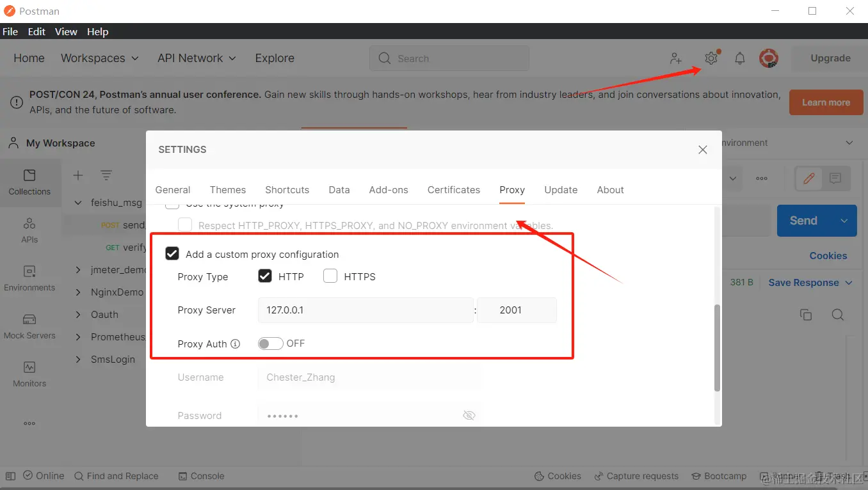Open the Help menu
The image size is (868, 490).
pos(98,32)
